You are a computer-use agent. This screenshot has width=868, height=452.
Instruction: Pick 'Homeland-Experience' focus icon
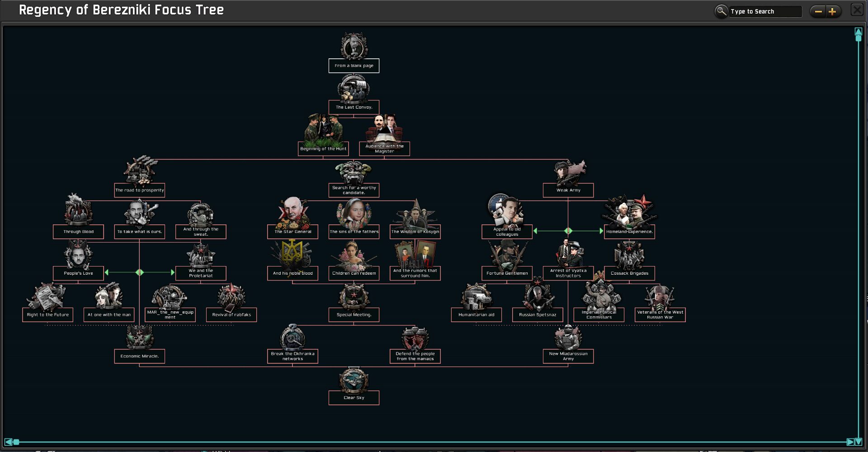629,211
